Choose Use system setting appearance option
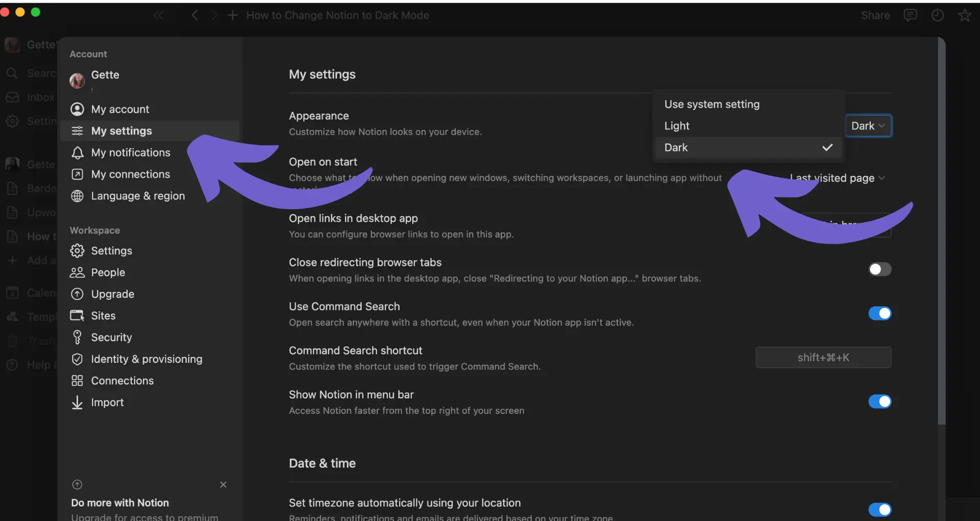The width and height of the screenshot is (980, 521). pyautogui.click(x=748, y=104)
